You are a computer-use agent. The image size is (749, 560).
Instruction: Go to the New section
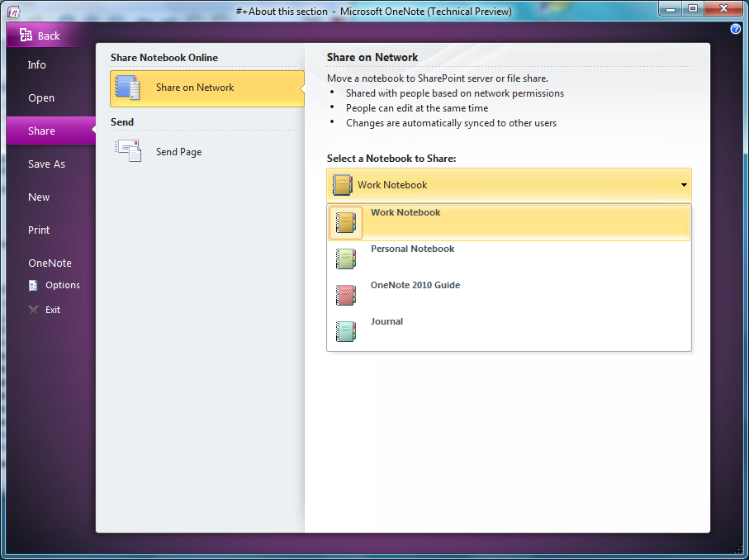(x=38, y=197)
